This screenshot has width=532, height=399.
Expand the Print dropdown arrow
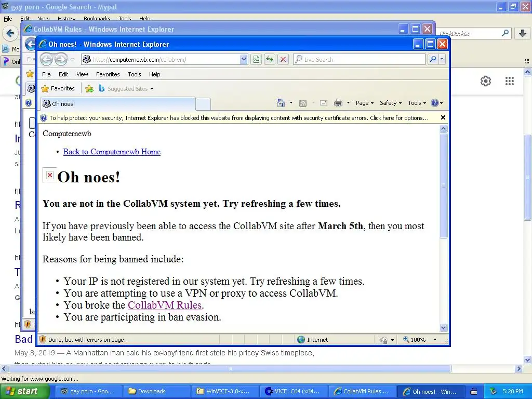coord(348,103)
